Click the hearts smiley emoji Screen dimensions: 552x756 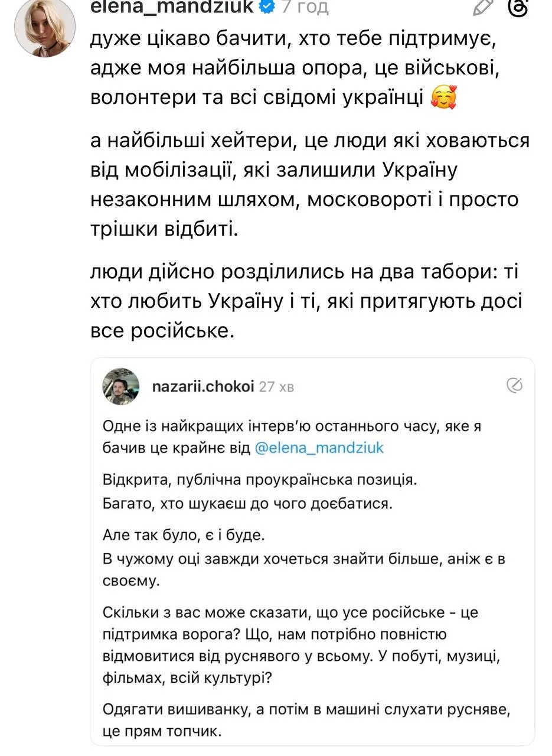point(443,97)
